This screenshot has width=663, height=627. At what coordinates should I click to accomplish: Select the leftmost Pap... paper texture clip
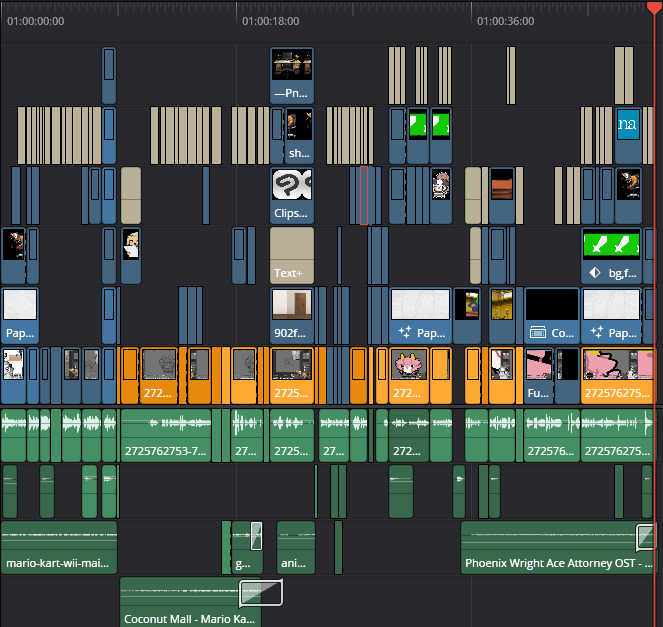20,315
